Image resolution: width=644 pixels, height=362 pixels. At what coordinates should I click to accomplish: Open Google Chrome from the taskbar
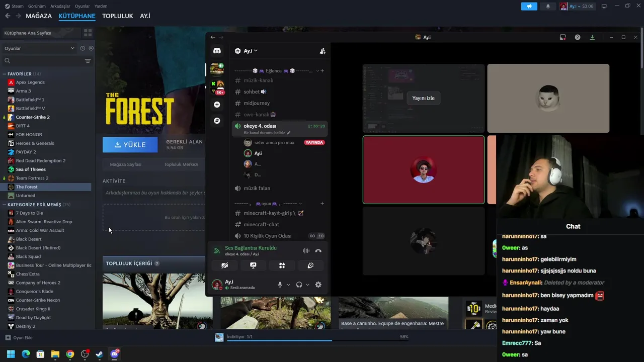(70, 354)
